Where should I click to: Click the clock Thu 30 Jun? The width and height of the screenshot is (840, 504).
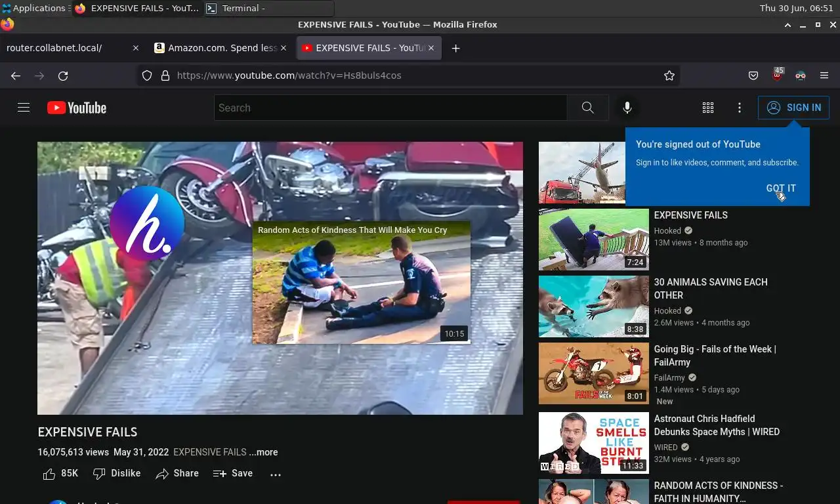pyautogui.click(x=796, y=9)
